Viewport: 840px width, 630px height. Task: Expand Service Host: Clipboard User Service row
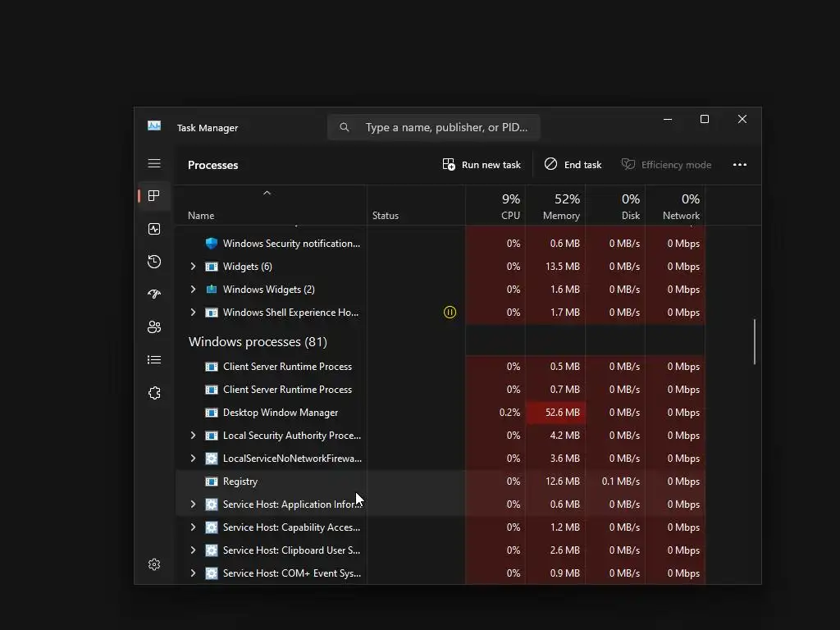pyautogui.click(x=194, y=550)
